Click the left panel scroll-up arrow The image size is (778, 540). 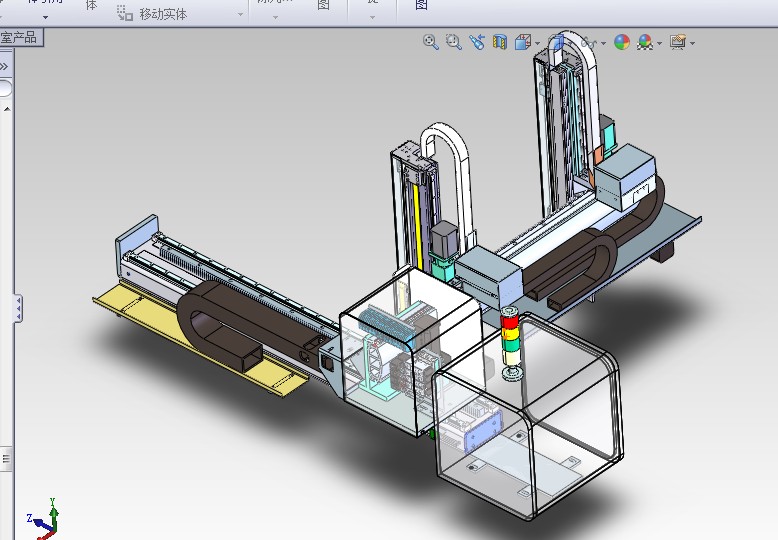coord(7,109)
